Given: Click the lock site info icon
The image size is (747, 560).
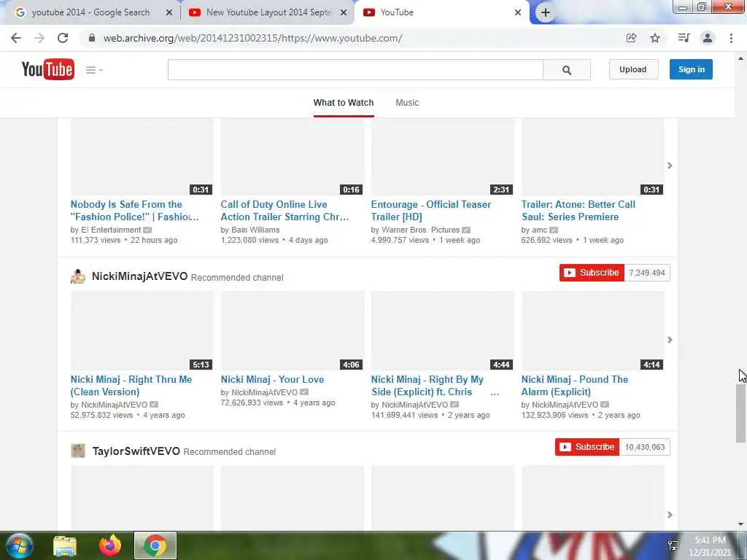Looking at the screenshot, I should point(92,38).
